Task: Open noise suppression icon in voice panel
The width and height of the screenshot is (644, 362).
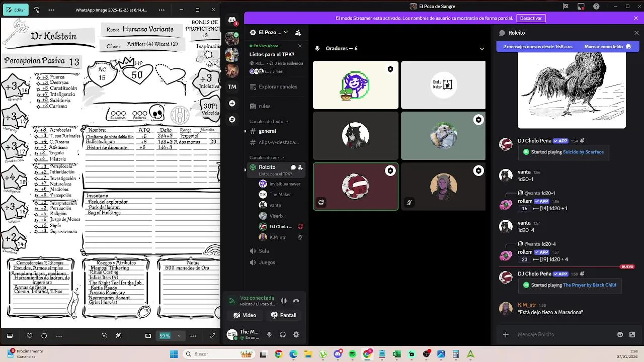Action: click(x=284, y=301)
